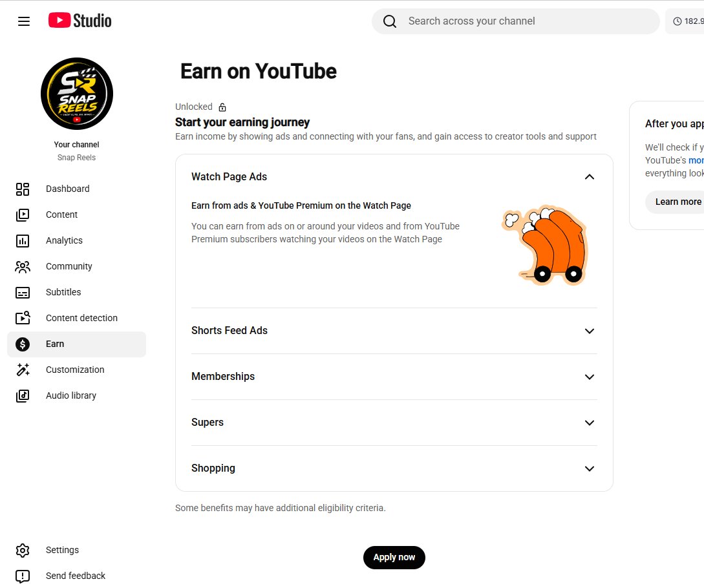Click the Content video icon

[23, 215]
